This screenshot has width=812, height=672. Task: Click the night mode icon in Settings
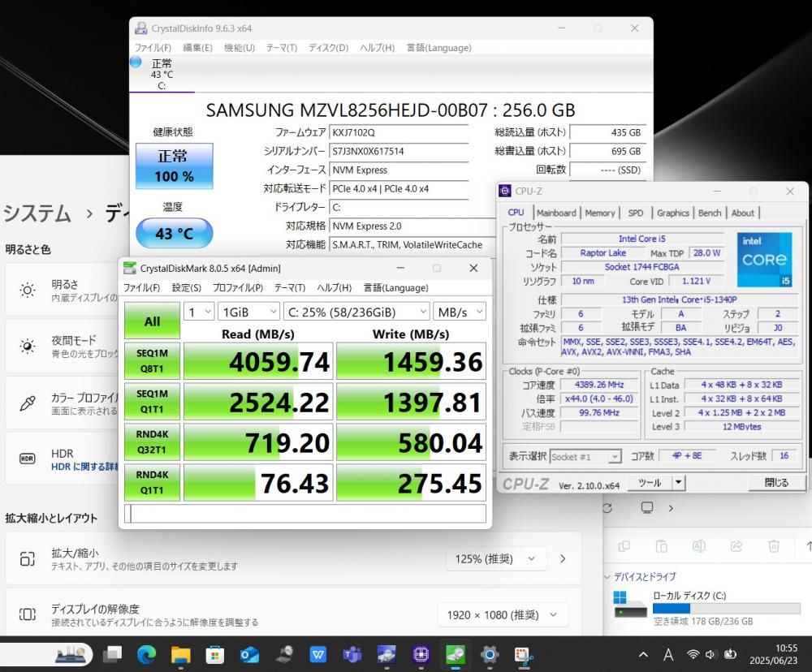tap(28, 346)
